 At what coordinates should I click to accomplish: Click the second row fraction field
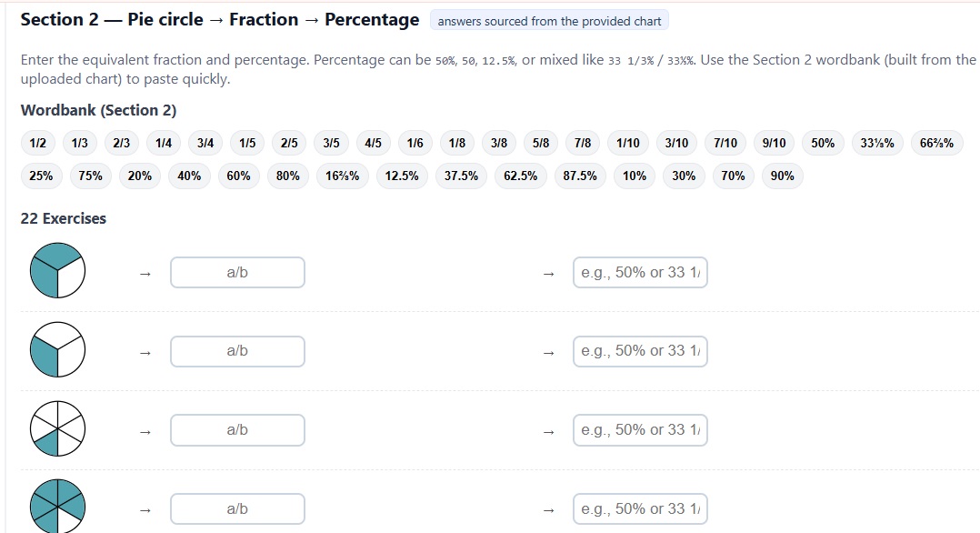click(237, 351)
